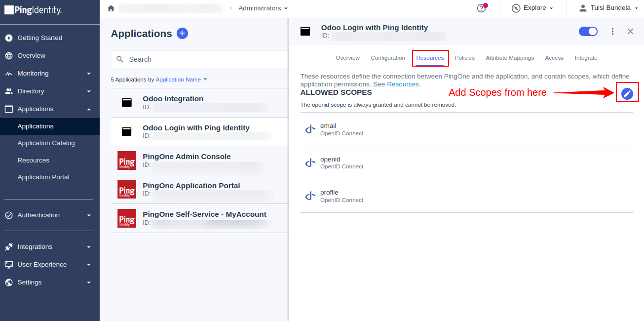This screenshot has height=321, width=644.
Task: Click the User Experience monitor icon
Action: [x=9, y=265]
